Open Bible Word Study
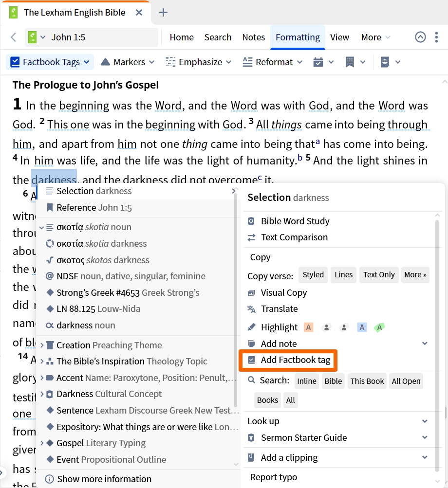The image size is (448, 488). tap(295, 221)
